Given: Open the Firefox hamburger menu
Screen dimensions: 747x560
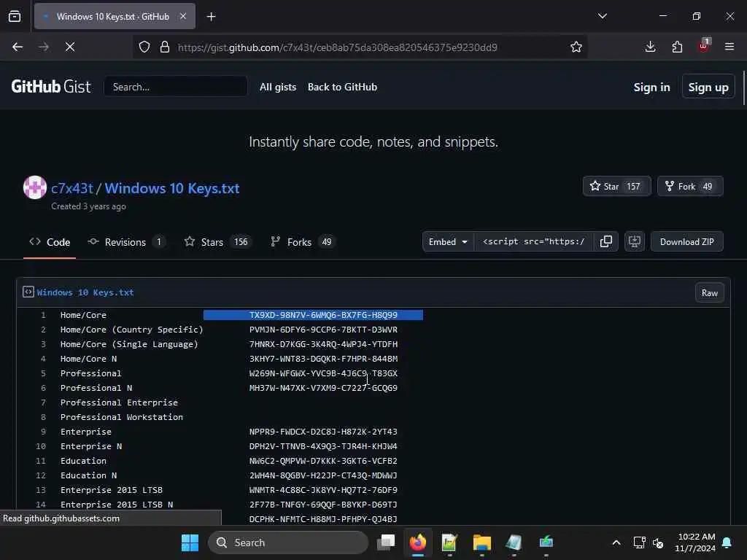Looking at the screenshot, I should [729, 47].
